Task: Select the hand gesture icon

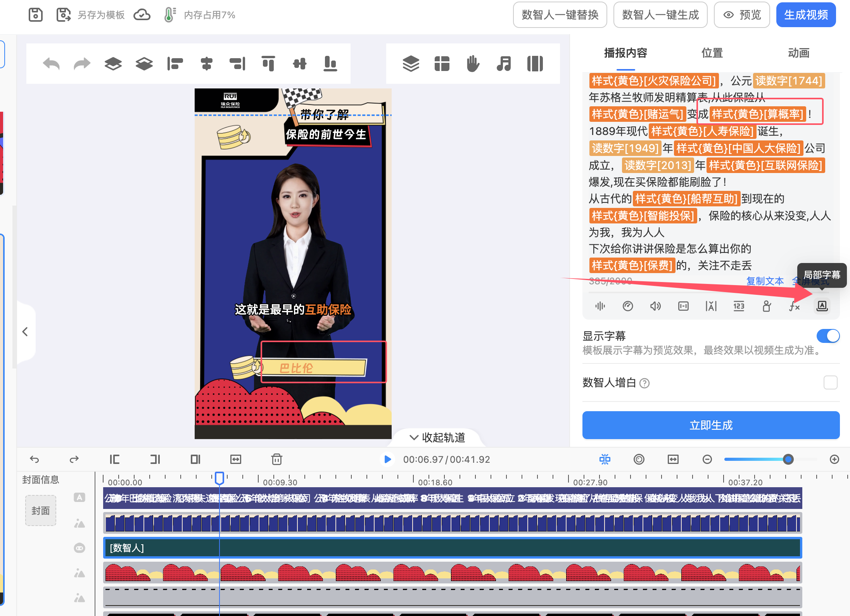Action: coord(473,64)
